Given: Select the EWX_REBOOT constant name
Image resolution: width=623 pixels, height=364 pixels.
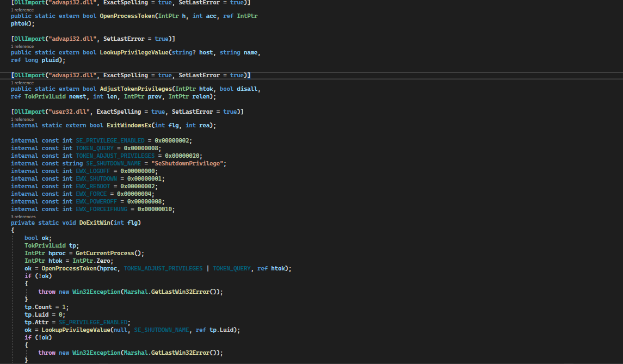Looking at the screenshot, I should point(92,186).
